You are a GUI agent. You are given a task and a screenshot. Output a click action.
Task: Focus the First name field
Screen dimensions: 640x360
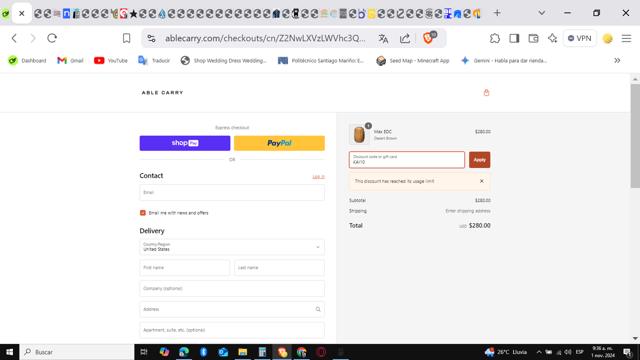185,268
